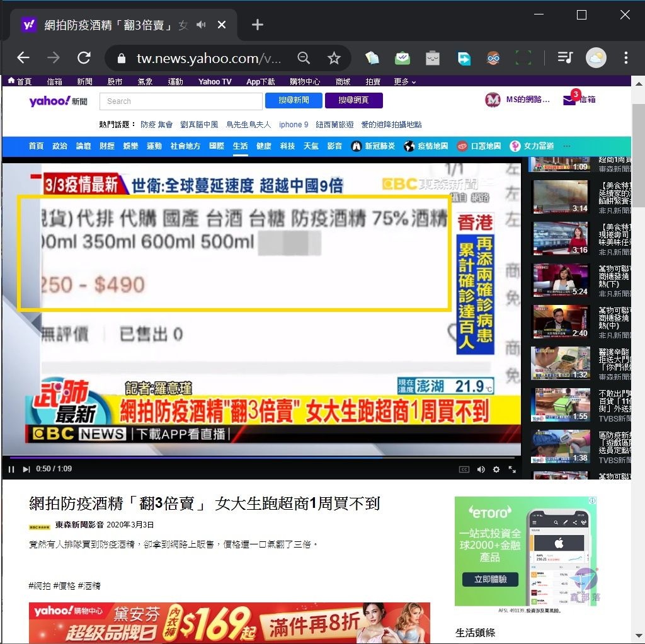Click the #酒精 hashtag

point(89,585)
